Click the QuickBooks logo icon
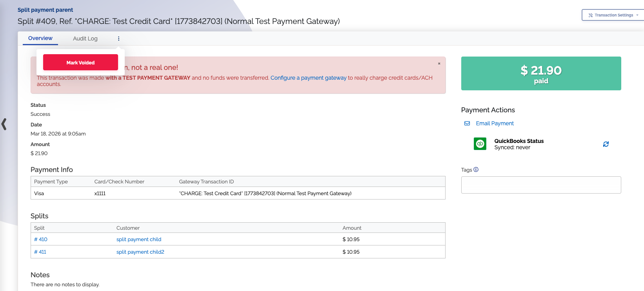Viewport: 644px width, 291px height. coord(480,144)
